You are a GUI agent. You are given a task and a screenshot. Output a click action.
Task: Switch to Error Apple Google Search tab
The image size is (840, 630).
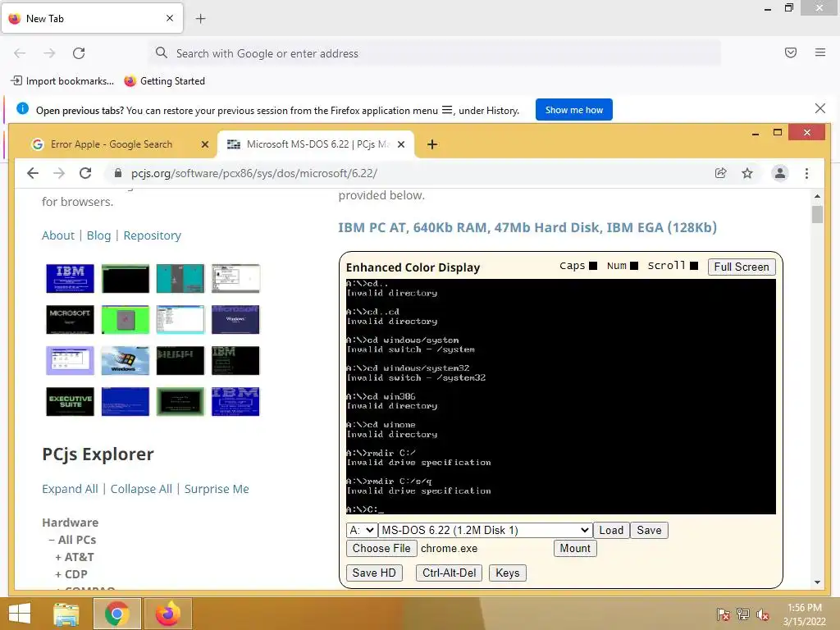pos(111,144)
